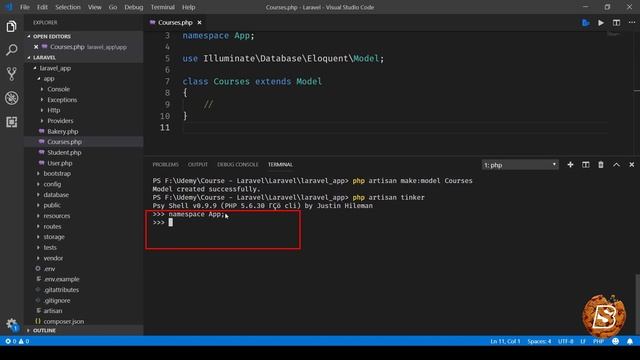The height and width of the screenshot is (360, 640).
Task: Change language mode via PHP indicator
Action: (598, 341)
